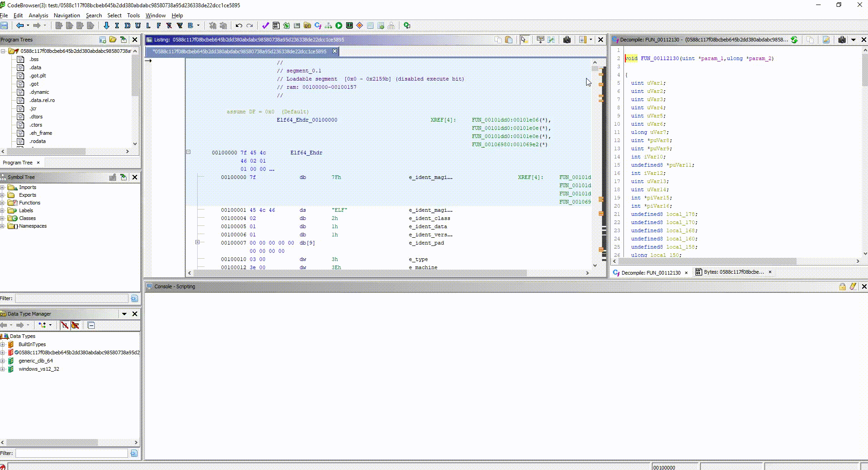Toggle the Console scroll lock padlock

pos(842,286)
